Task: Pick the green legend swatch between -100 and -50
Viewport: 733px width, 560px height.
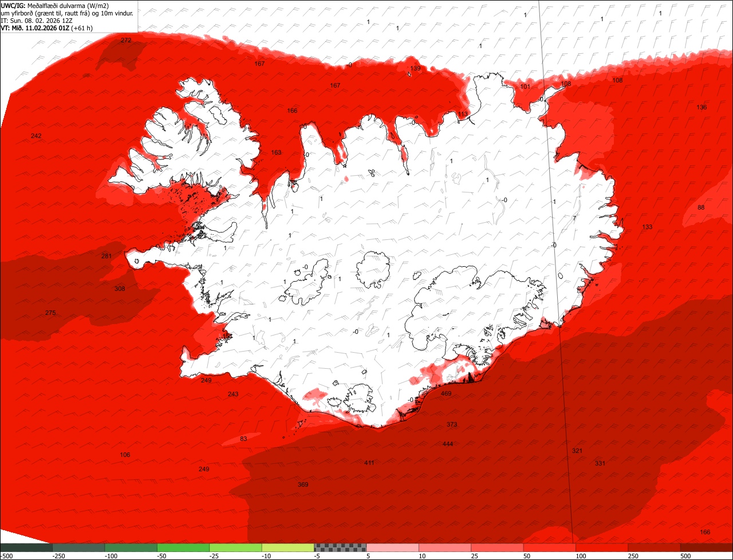Action: [130, 547]
